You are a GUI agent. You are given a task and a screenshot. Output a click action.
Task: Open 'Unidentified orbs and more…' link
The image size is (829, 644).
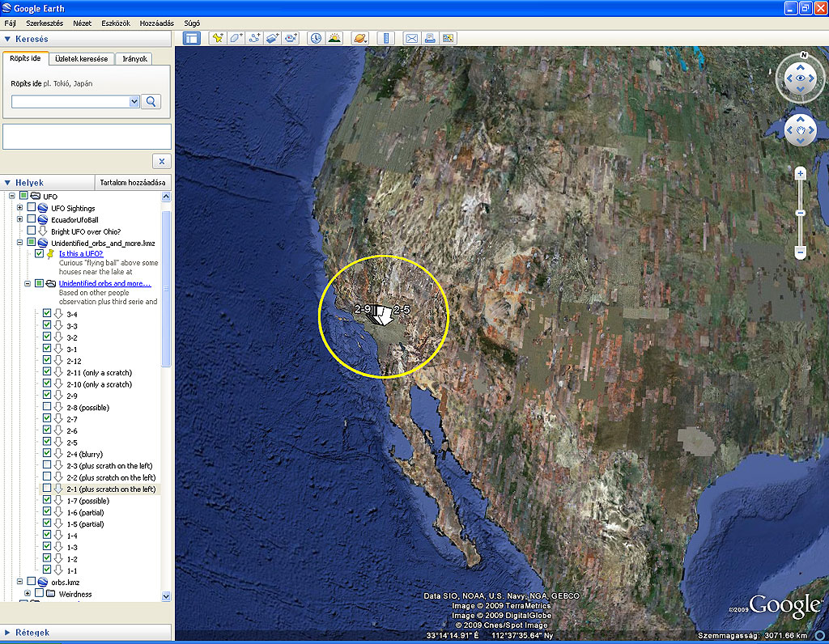pyautogui.click(x=104, y=283)
